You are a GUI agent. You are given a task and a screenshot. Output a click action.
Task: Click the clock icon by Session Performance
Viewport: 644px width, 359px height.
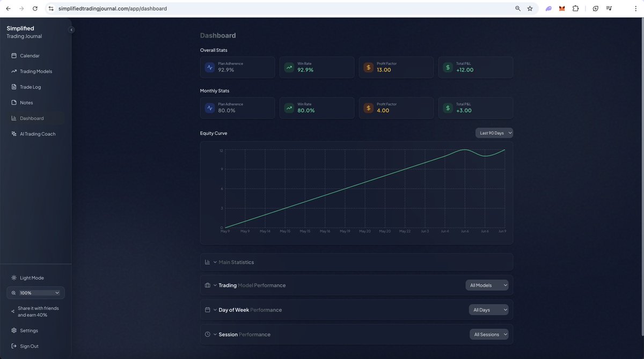click(208, 334)
